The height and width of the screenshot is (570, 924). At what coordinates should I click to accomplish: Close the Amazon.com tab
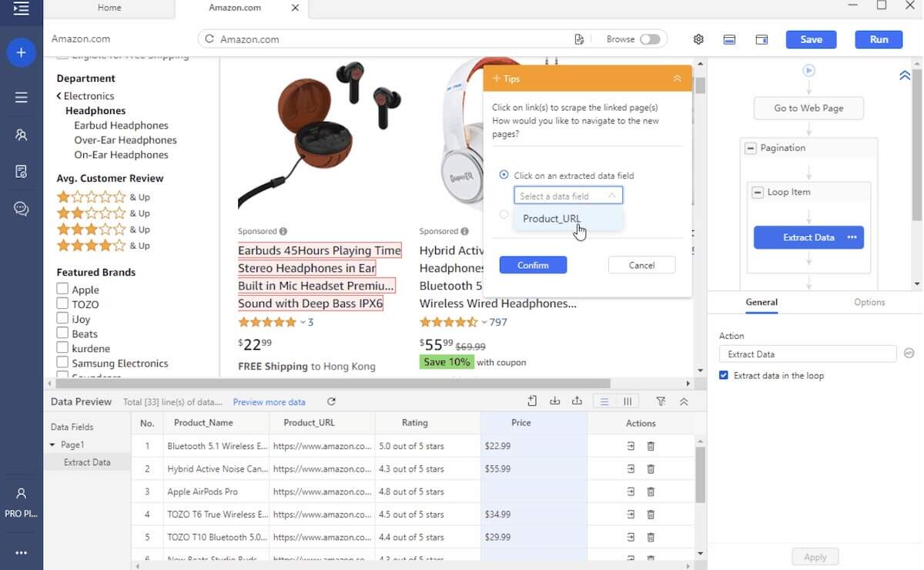(295, 8)
